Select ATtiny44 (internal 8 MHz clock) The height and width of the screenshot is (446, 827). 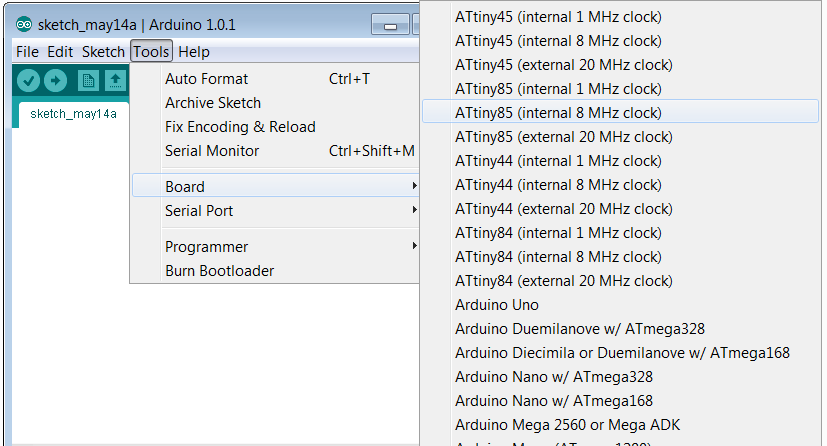pyautogui.click(x=620, y=185)
